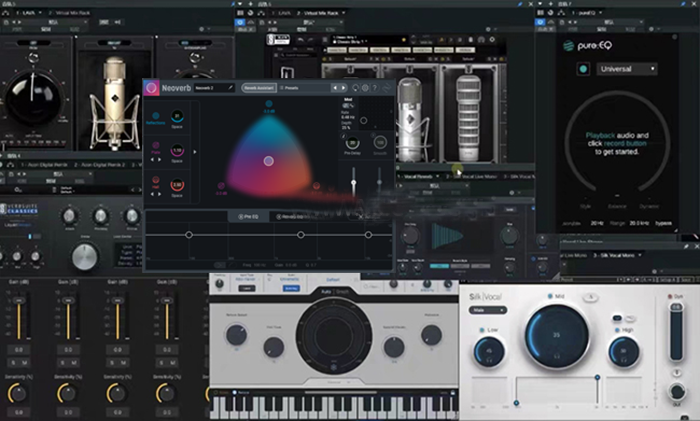Select next Plate type arrow in Neoverb
The width and height of the screenshot is (700, 421).
click(x=160, y=159)
